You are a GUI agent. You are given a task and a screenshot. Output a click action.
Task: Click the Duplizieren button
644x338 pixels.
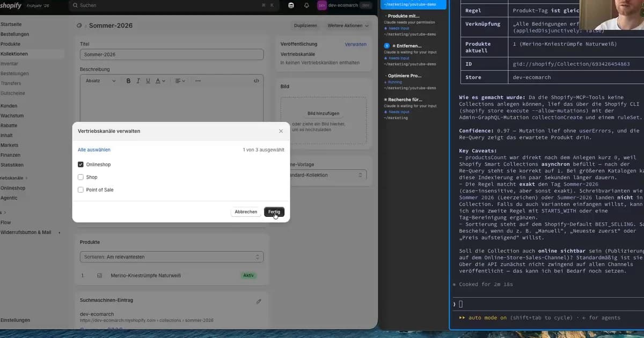click(x=306, y=26)
